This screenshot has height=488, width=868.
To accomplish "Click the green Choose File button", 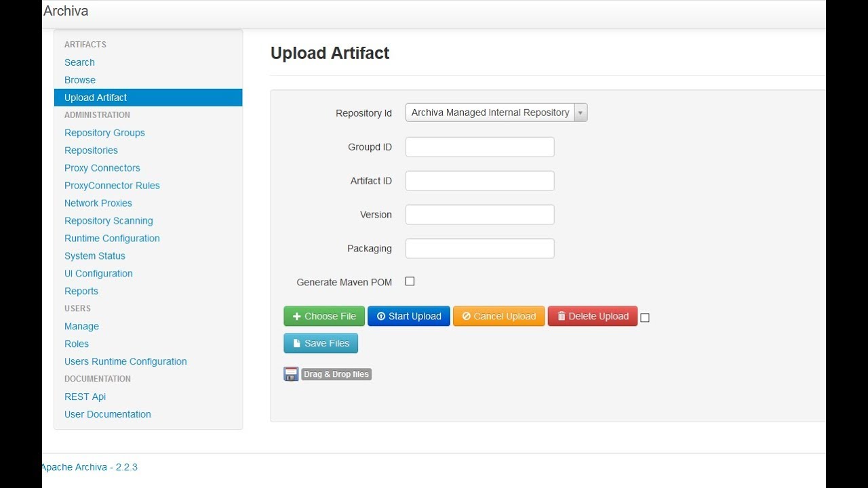I will [x=324, y=316].
